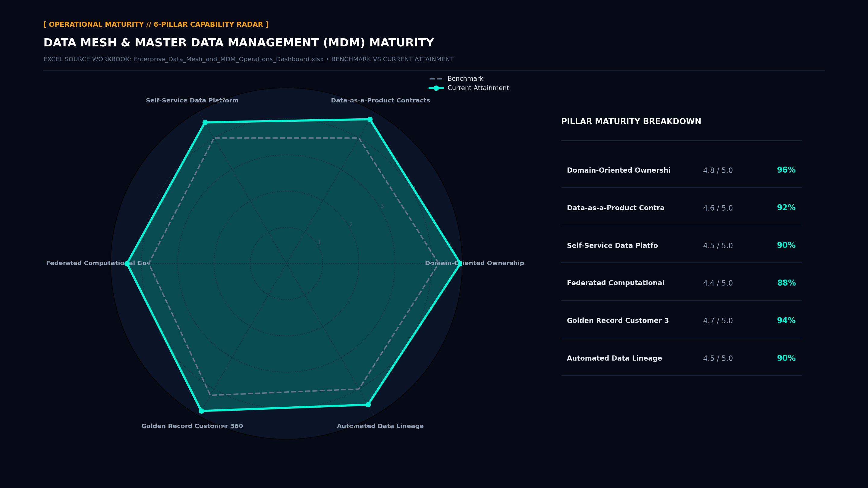Click the Self-Service Data Platfo row name
The width and height of the screenshot is (868, 488).
click(612, 246)
